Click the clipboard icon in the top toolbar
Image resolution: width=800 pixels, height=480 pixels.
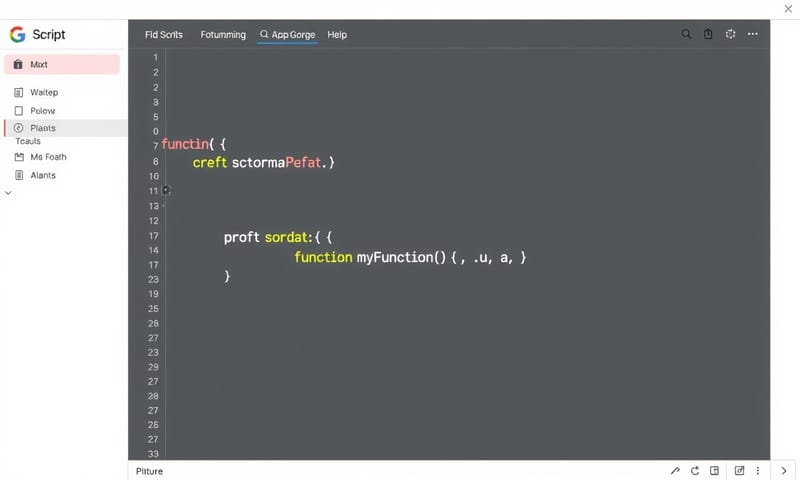(708, 34)
